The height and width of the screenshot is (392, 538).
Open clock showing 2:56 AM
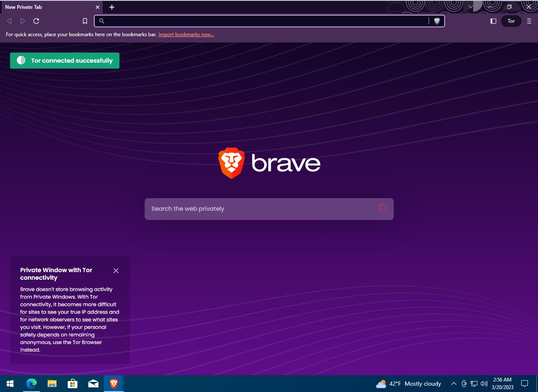502,384
